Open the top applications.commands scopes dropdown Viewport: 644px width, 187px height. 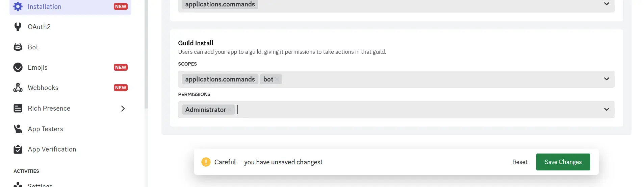pos(606,4)
